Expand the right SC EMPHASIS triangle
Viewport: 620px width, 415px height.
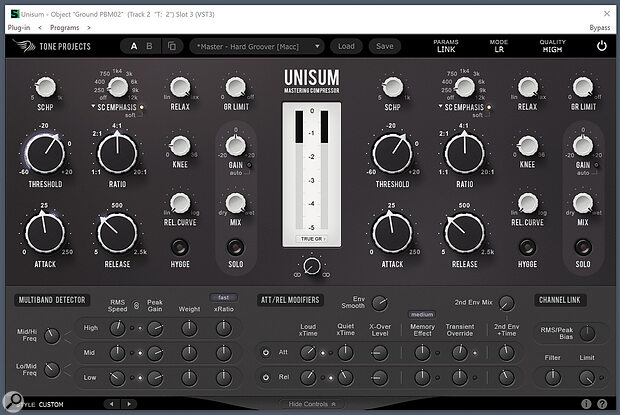pos(440,106)
